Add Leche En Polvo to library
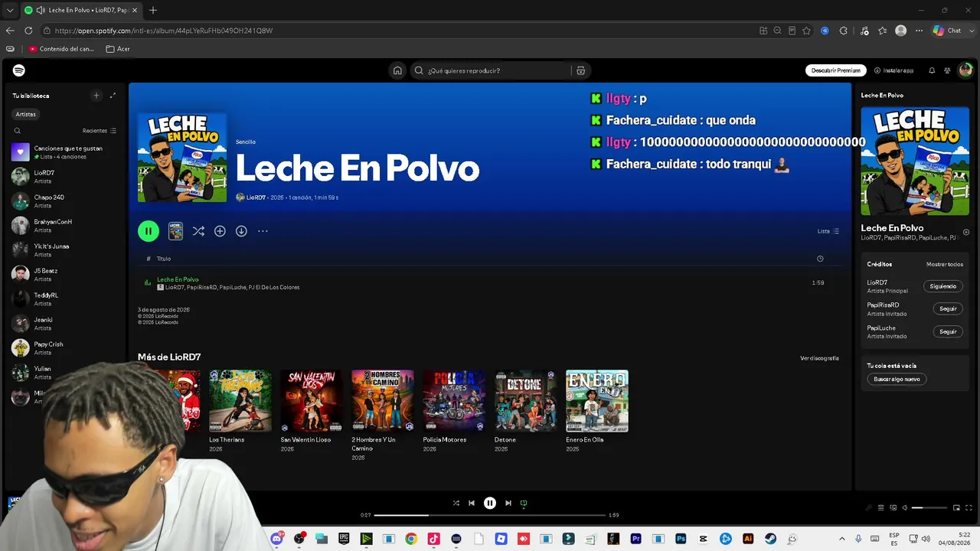980x551 pixels. (220, 231)
